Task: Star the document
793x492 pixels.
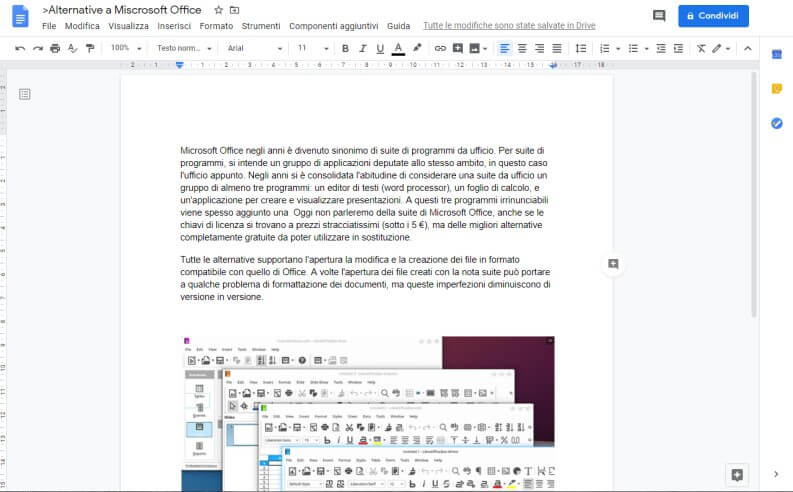Action: [218, 10]
